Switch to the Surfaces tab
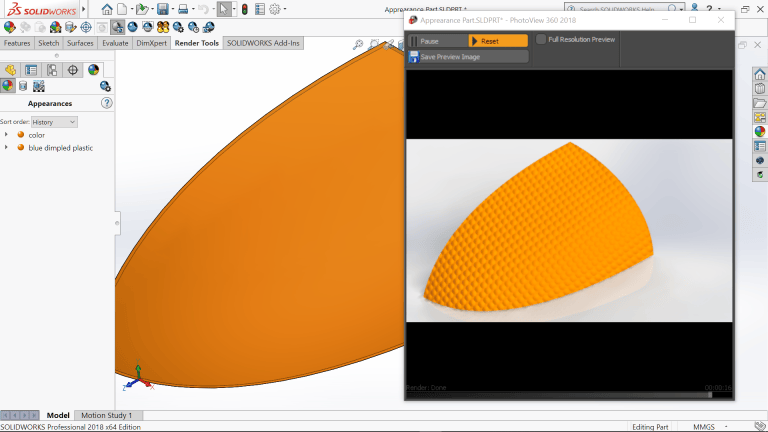The image size is (768, 432). coord(80,43)
